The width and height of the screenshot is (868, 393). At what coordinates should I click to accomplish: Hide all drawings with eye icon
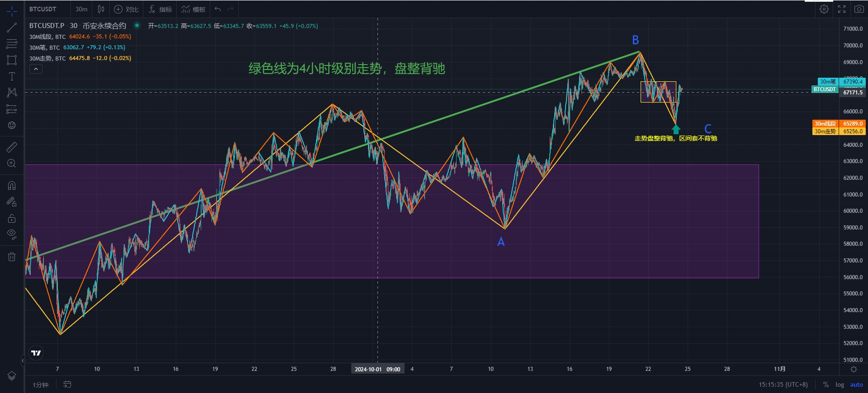pyautogui.click(x=12, y=234)
